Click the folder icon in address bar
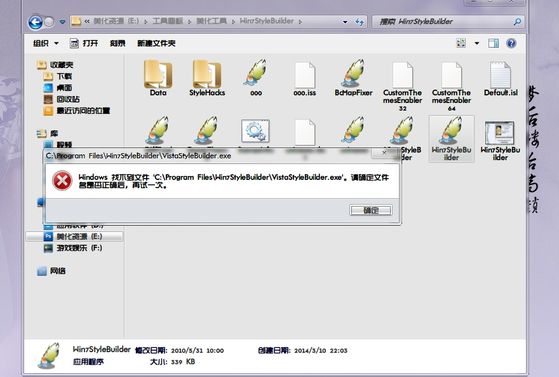The width and height of the screenshot is (559, 377). coord(76,21)
